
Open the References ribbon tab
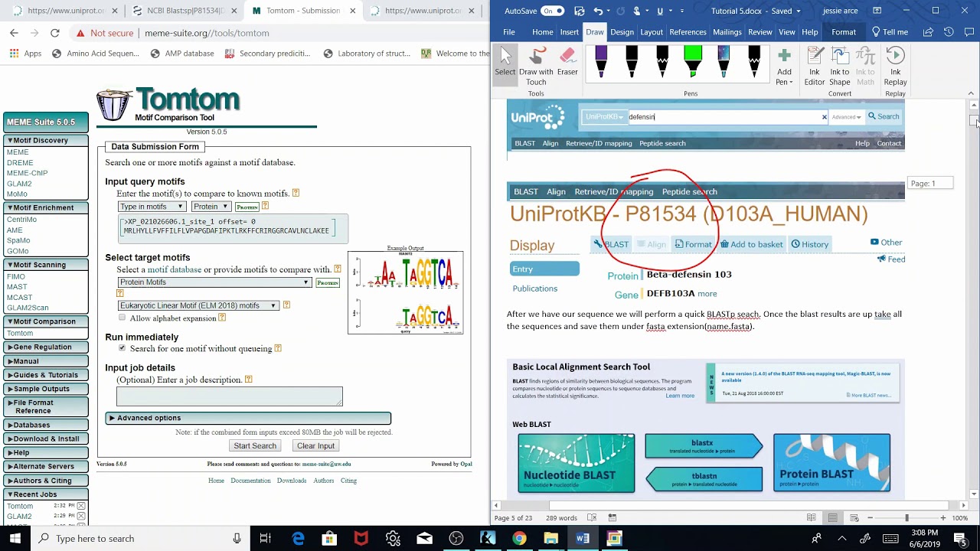688,32
